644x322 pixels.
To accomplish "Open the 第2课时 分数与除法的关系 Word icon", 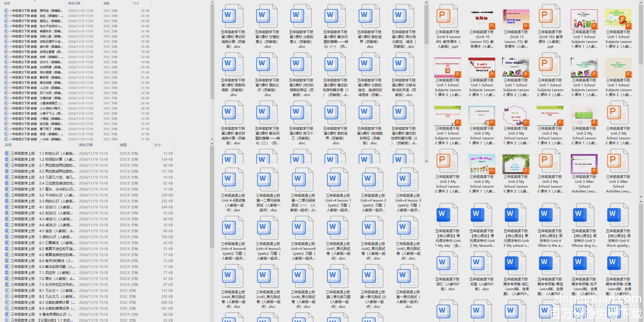I will 403,64.
